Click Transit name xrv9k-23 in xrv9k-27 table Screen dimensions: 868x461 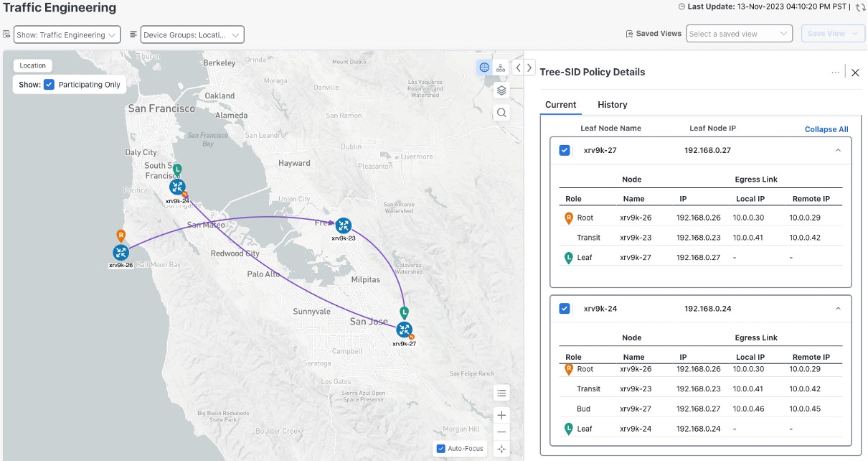636,238
